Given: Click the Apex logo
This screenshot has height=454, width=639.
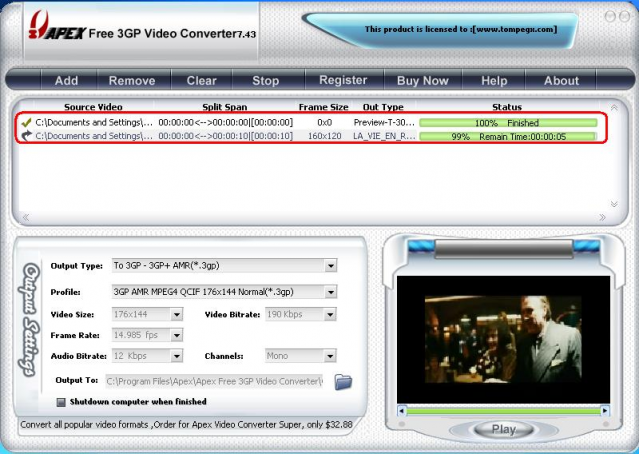Looking at the screenshot, I should [x=57, y=27].
